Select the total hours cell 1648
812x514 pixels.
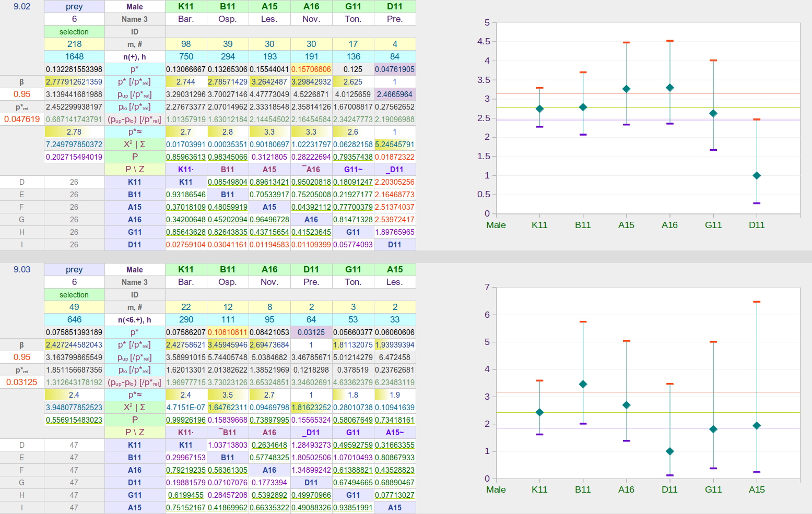pyautogui.click(x=74, y=57)
